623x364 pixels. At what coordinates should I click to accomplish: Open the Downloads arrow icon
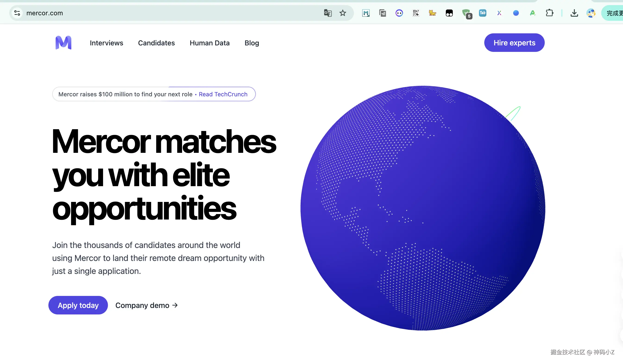point(574,13)
